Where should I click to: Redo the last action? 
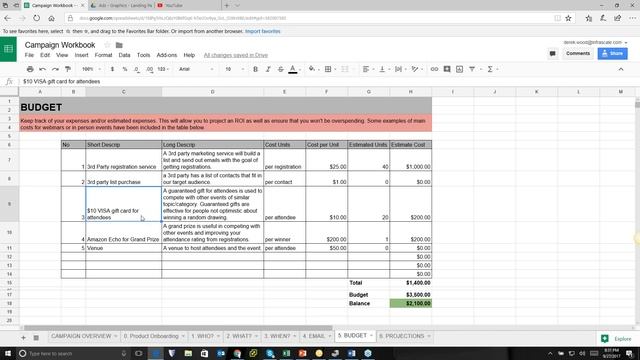click(55, 69)
